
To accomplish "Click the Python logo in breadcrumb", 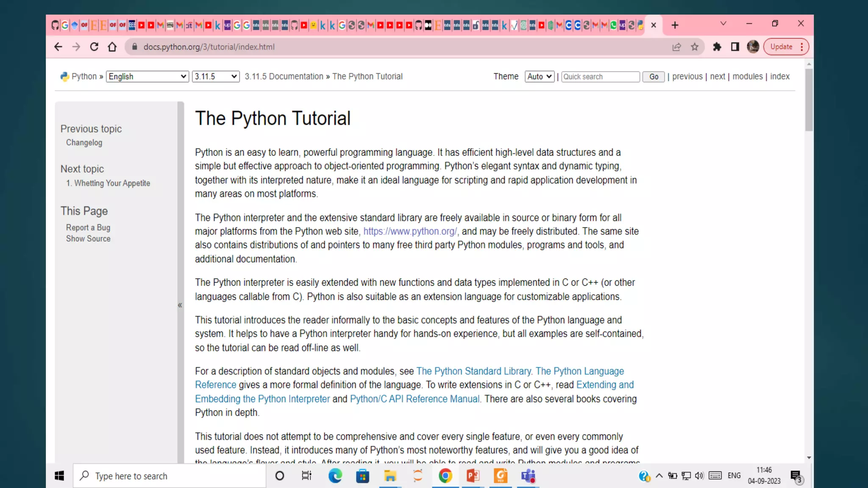I will pos(64,77).
